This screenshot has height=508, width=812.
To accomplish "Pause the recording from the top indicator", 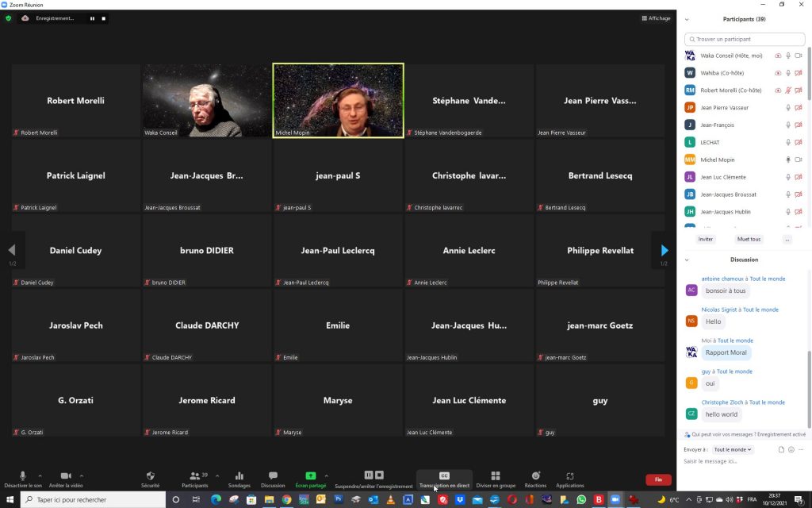I will click(92, 19).
